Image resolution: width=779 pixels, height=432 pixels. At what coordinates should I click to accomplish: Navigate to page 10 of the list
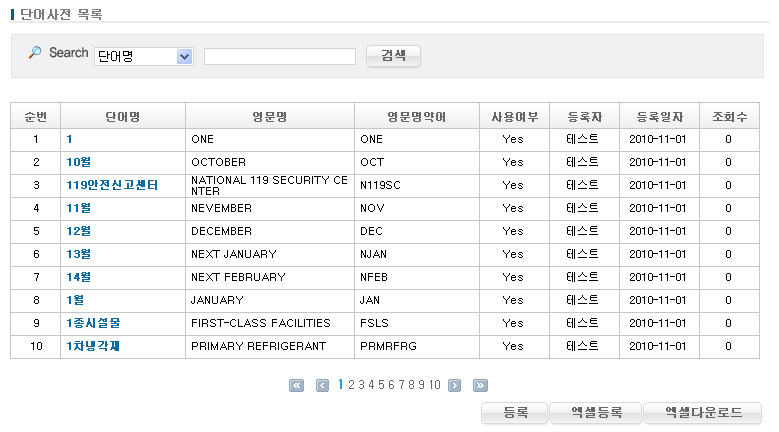tap(435, 385)
